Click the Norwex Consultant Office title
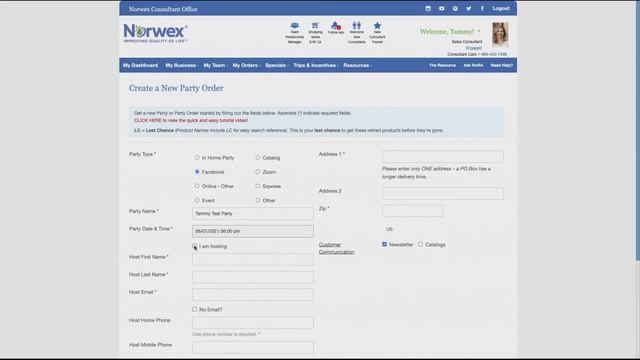Screen dimensions: 640x360 tap(163, 9)
